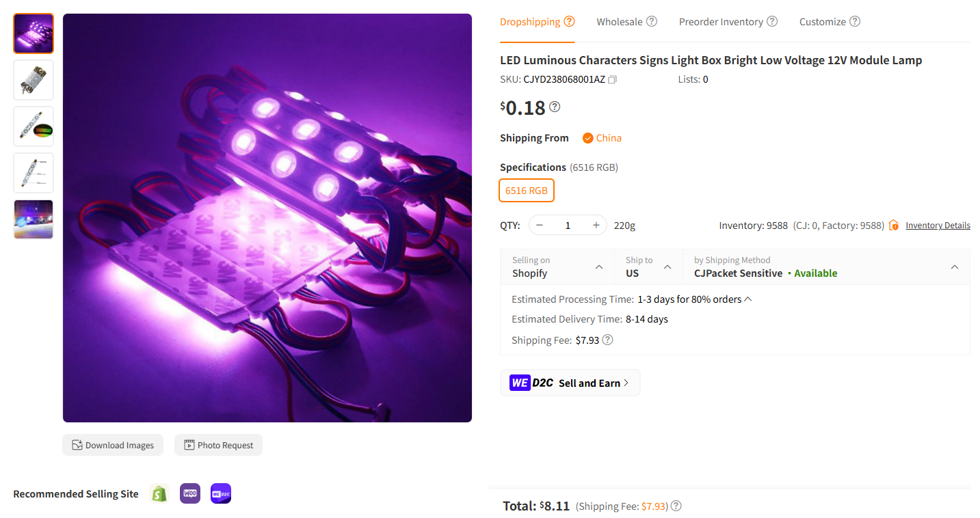
Task: Select the white LED strip product thumbnail
Action: pyautogui.click(x=33, y=172)
